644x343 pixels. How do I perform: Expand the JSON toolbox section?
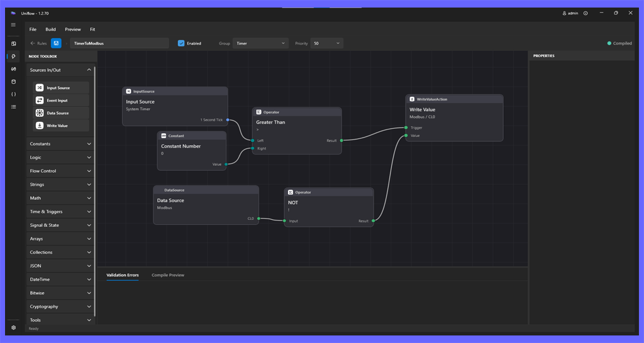pos(60,266)
